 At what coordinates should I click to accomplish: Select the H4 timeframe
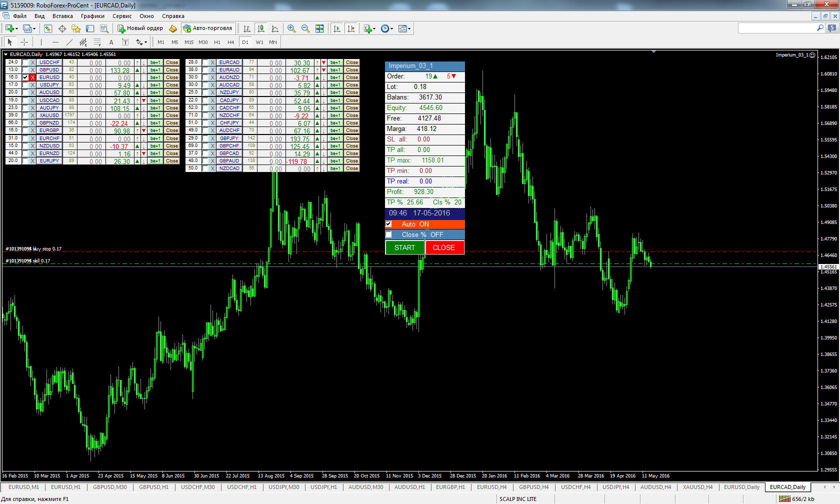[x=230, y=42]
